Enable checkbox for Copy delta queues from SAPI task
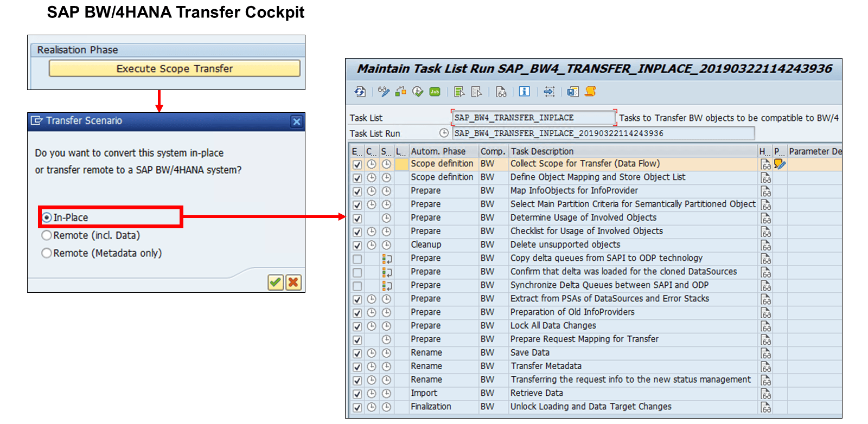The image size is (868, 424). tap(357, 259)
